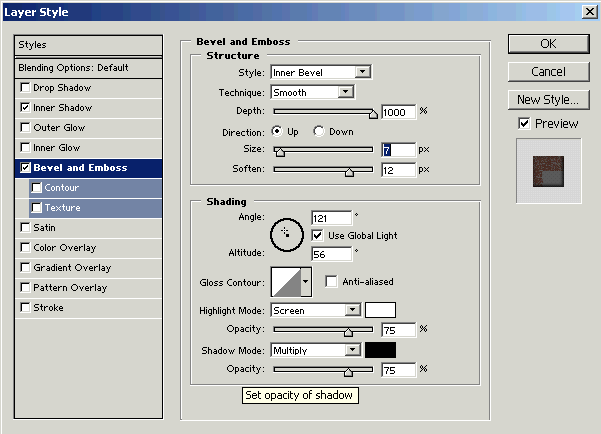Viewport: 601px width, 434px height.
Task: Open the black shadow color swatch
Action: pyautogui.click(x=380, y=350)
